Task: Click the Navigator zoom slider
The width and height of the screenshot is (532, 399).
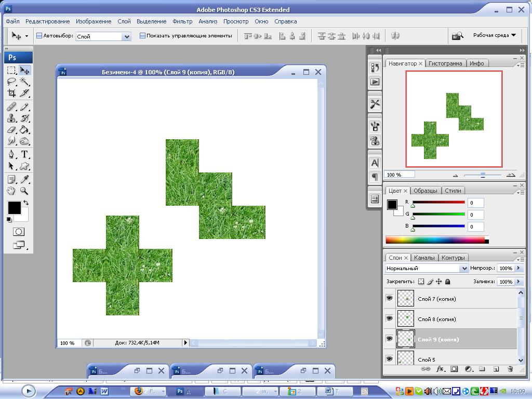Action: 483,175
